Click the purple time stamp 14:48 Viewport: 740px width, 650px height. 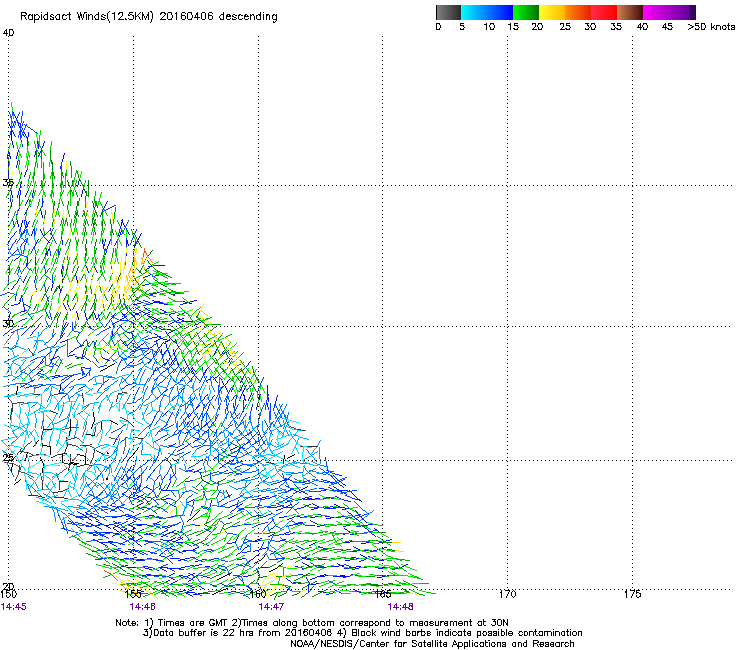click(401, 607)
